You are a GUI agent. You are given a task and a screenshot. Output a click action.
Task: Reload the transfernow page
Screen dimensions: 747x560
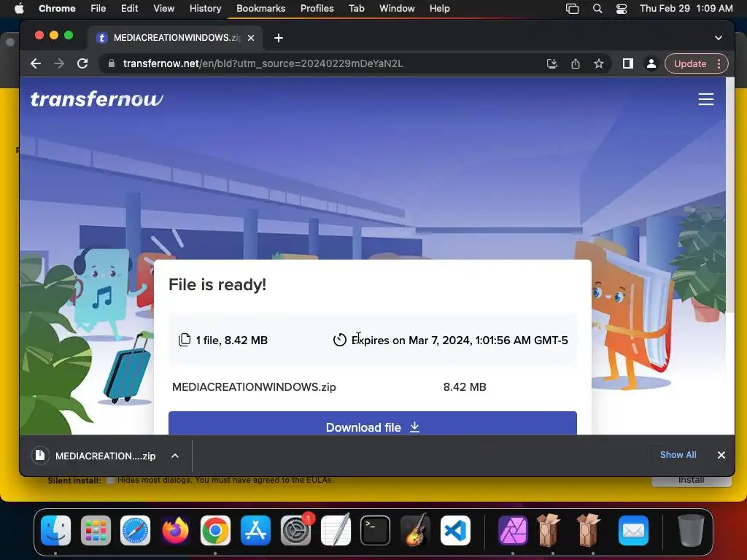pyautogui.click(x=82, y=63)
